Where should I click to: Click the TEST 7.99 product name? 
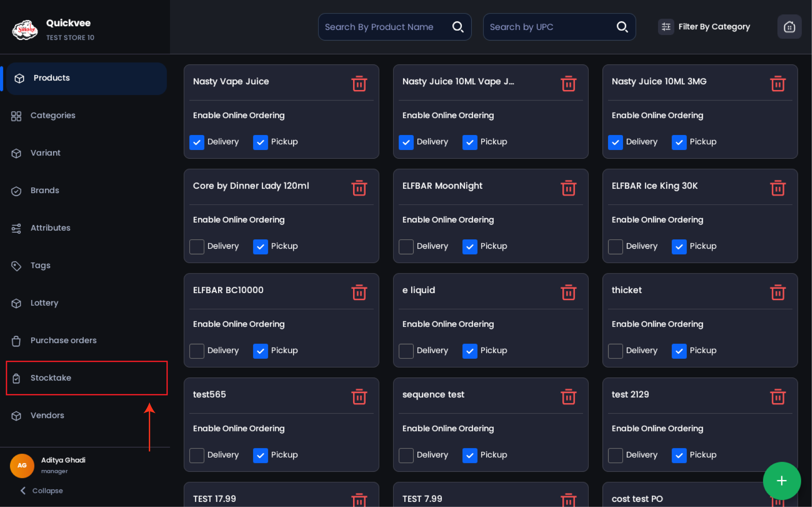coord(422,499)
